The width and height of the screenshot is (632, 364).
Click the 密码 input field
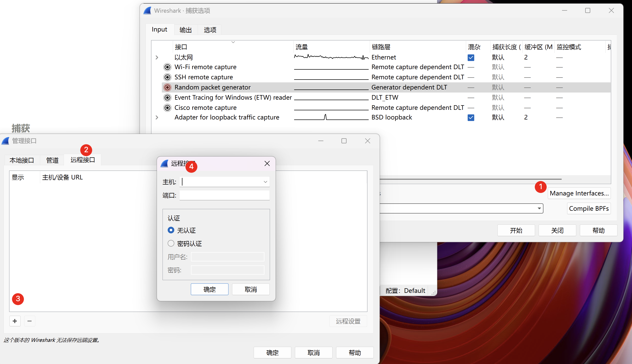(228, 270)
